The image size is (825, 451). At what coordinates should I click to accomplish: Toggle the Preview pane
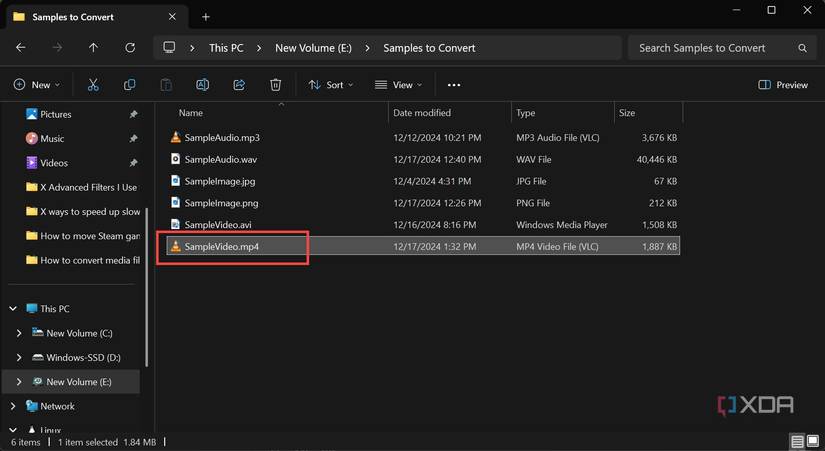[x=783, y=85]
